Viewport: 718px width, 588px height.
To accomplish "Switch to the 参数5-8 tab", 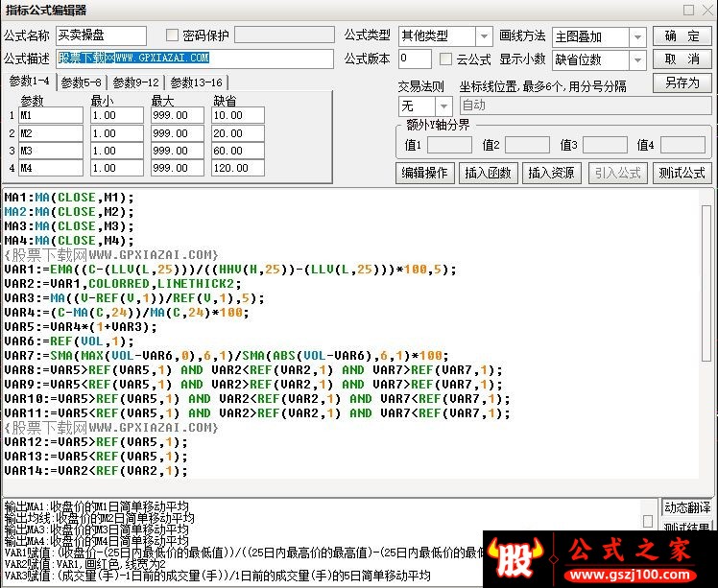I will click(82, 82).
